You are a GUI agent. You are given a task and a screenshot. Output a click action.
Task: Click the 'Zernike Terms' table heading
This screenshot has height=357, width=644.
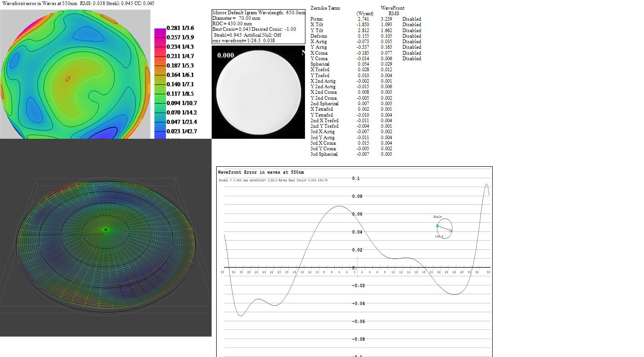[x=325, y=8]
